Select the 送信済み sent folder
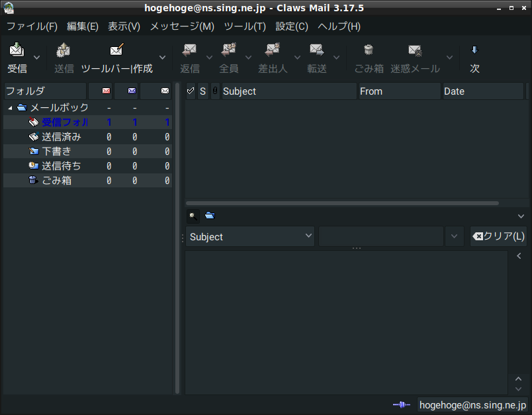The image size is (532, 415). 87,137
